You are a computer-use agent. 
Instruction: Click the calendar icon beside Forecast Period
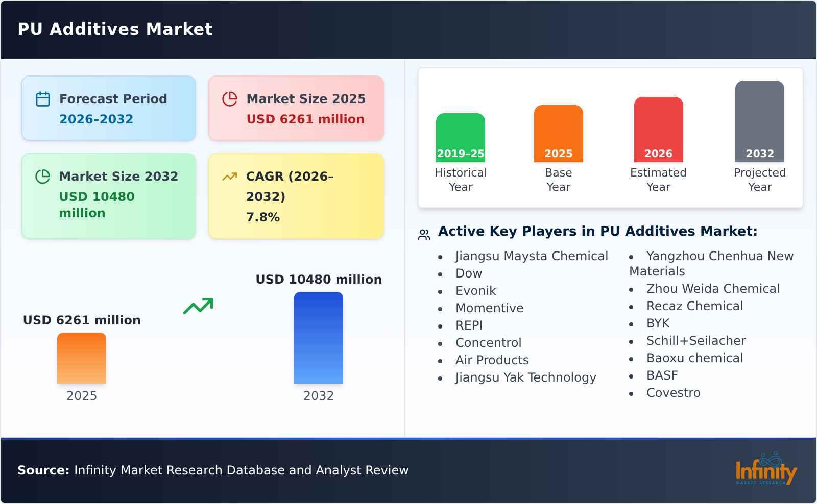pos(42,98)
